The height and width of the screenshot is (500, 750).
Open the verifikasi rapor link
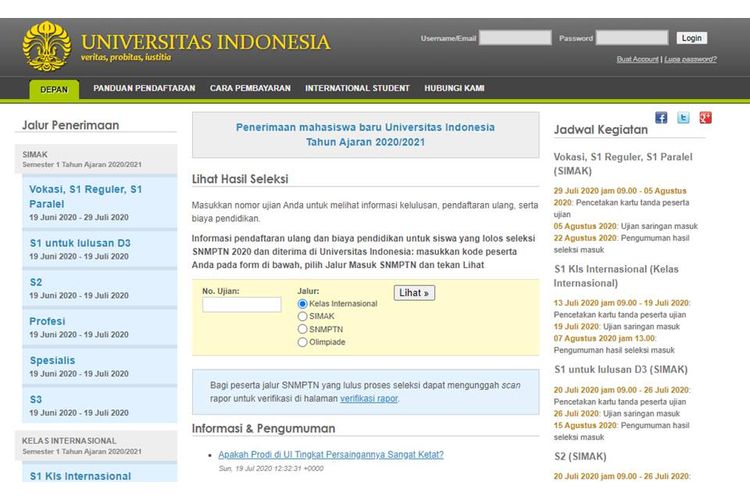pyautogui.click(x=369, y=398)
